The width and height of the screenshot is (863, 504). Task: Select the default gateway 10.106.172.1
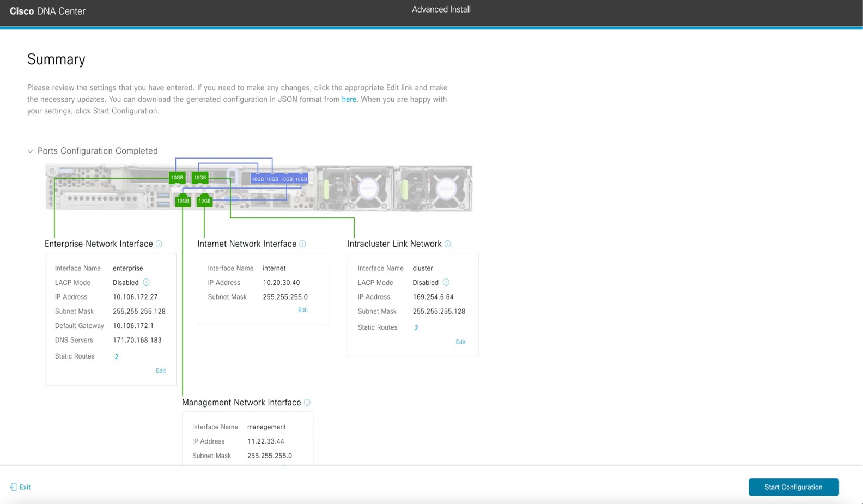pos(133,326)
